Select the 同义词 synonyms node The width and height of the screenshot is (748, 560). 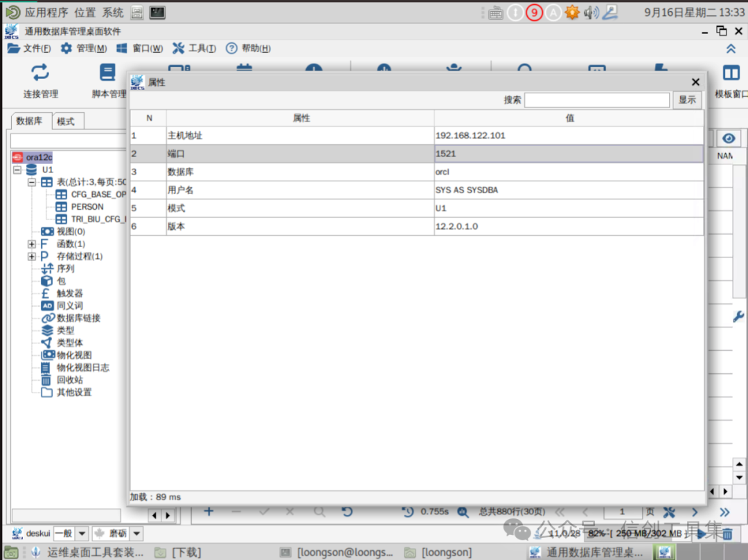click(x=70, y=306)
